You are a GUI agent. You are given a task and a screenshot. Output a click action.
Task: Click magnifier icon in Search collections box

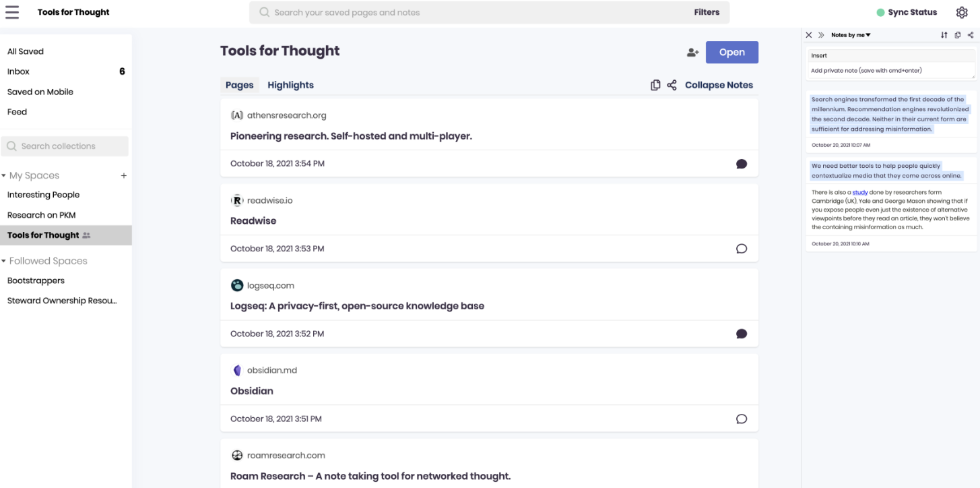[12, 146]
